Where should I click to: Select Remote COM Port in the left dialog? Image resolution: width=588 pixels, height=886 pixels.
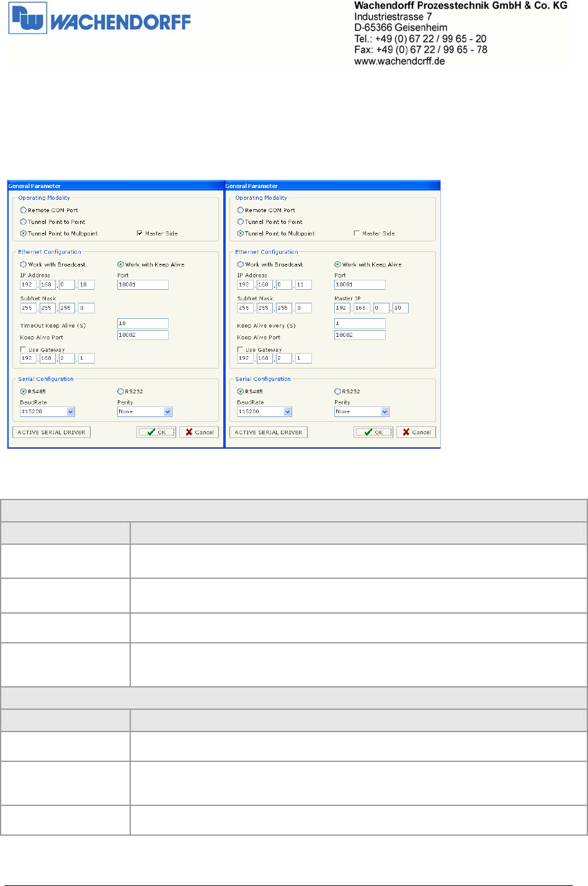(x=24, y=210)
